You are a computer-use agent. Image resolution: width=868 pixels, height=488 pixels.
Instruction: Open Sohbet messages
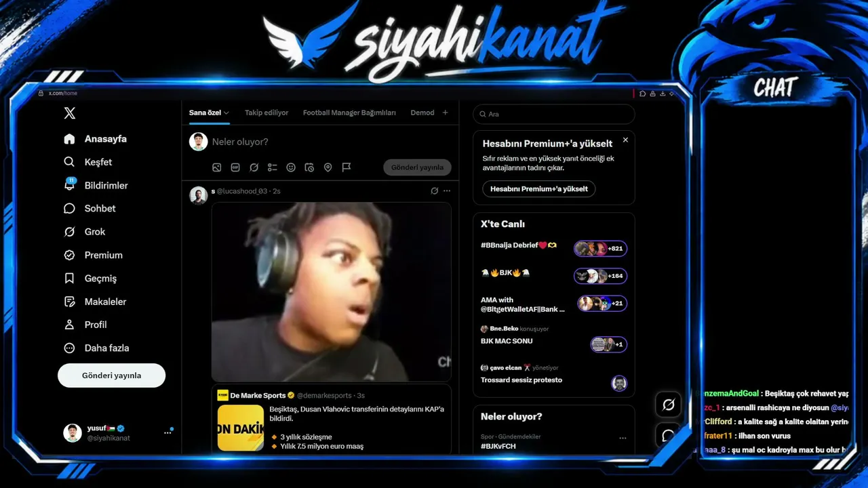click(x=90, y=209)
